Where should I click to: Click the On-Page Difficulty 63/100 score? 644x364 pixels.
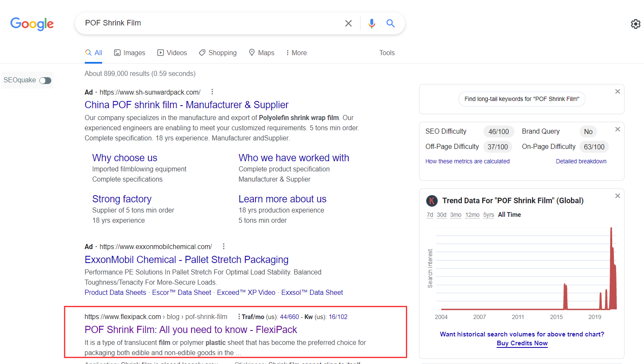(x=594, y=147)
